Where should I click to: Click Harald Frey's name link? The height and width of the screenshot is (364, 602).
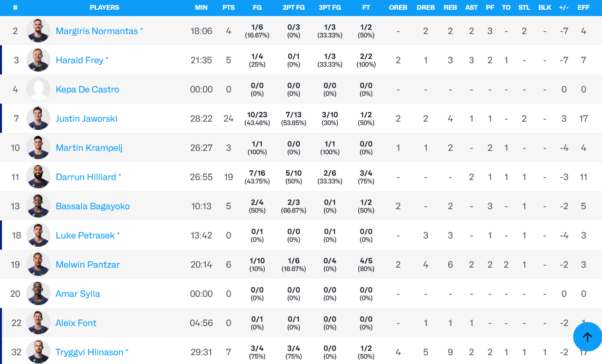click(79, 60)
